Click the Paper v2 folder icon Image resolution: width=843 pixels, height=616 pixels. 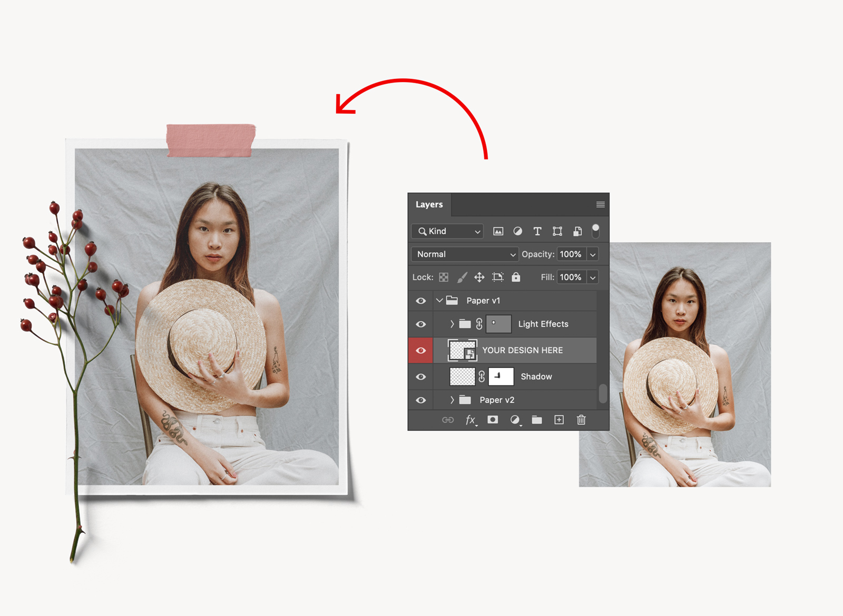click(x=465, y=400)
